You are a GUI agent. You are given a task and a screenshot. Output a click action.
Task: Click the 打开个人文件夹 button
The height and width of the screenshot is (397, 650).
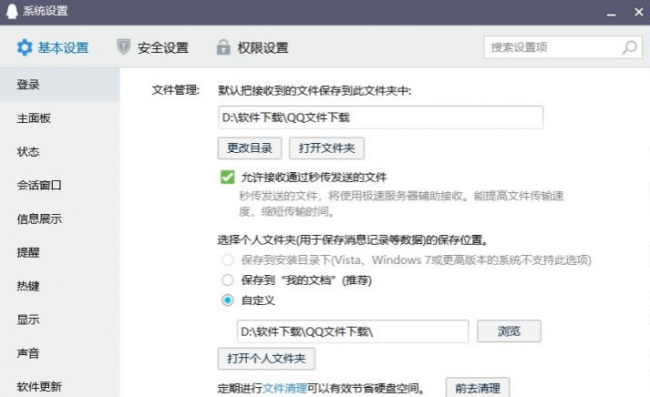point(267,358)
